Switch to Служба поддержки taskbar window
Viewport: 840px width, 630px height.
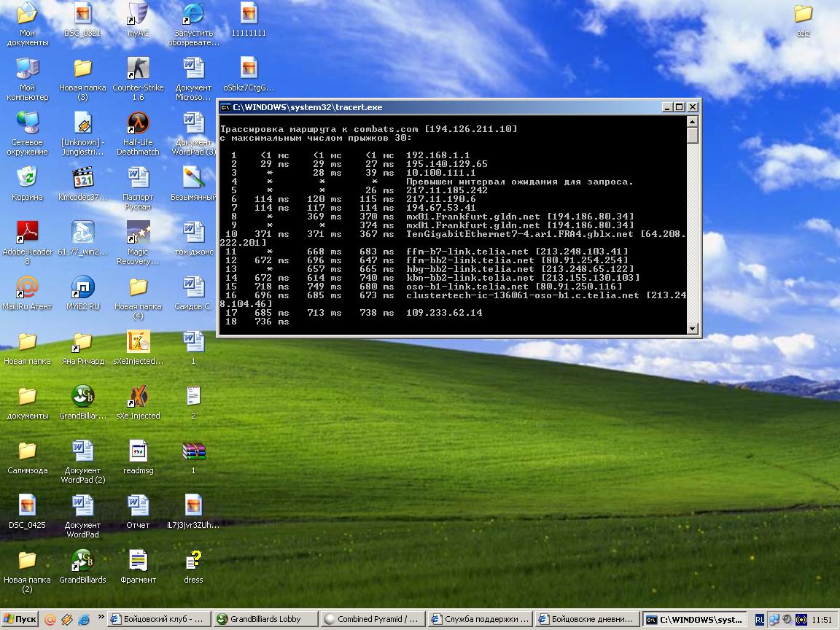pos(481,619)
